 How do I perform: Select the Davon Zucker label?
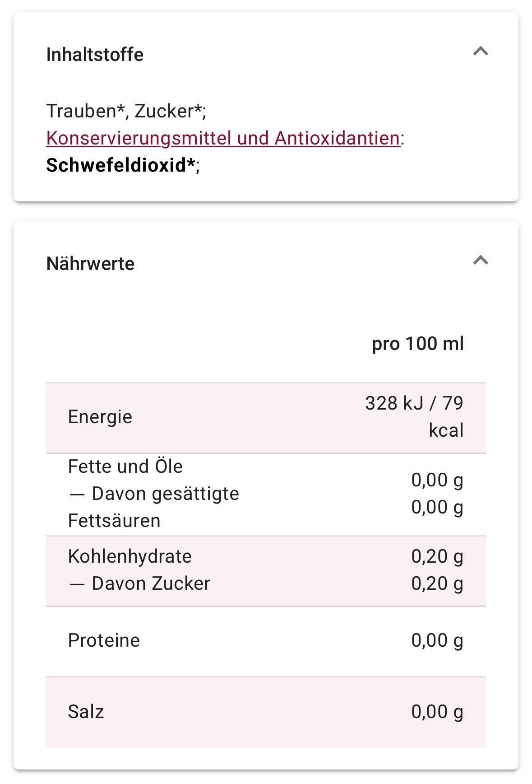coord(139,583)
